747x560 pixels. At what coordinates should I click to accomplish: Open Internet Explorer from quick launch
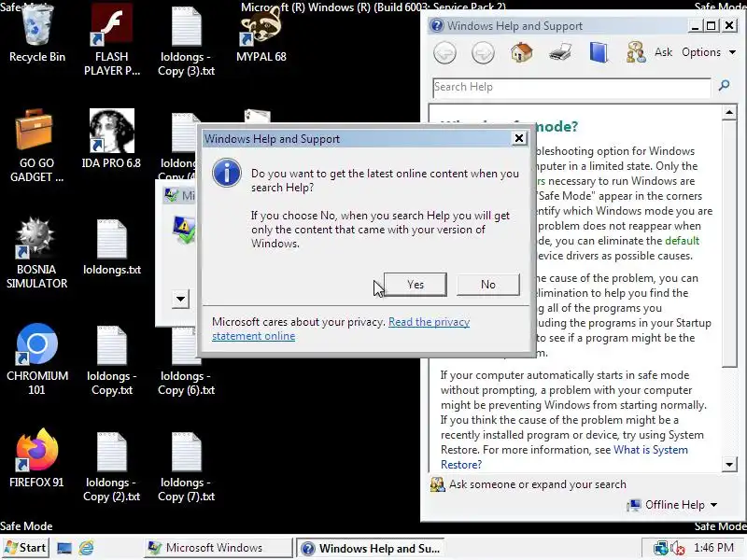point(86,548)
